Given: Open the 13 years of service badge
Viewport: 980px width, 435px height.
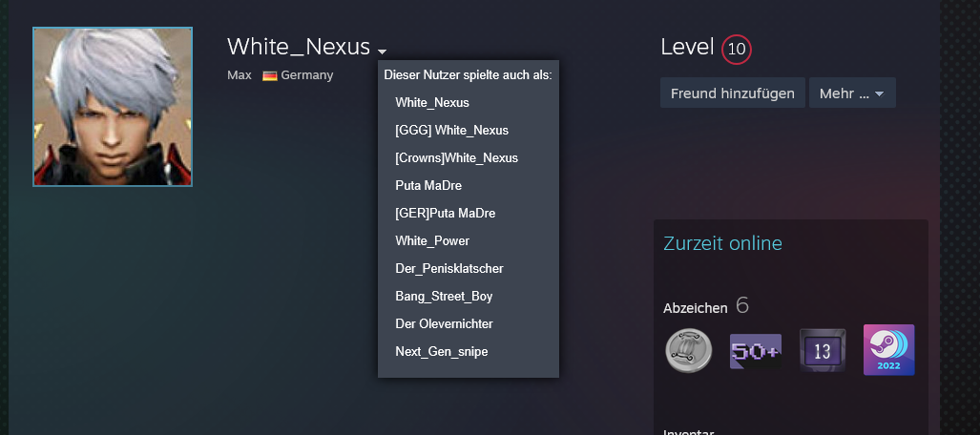Looking at the screenshot, I should tap(823, 350).
